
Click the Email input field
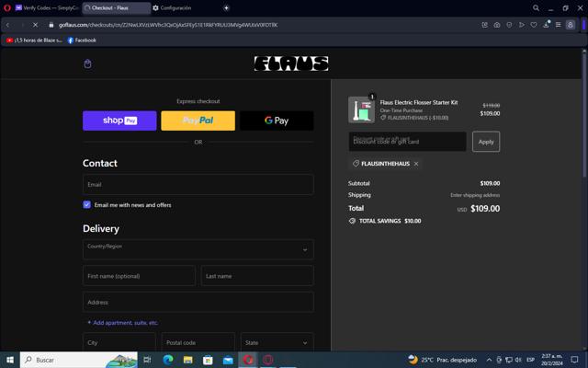[x=198, y=184]
